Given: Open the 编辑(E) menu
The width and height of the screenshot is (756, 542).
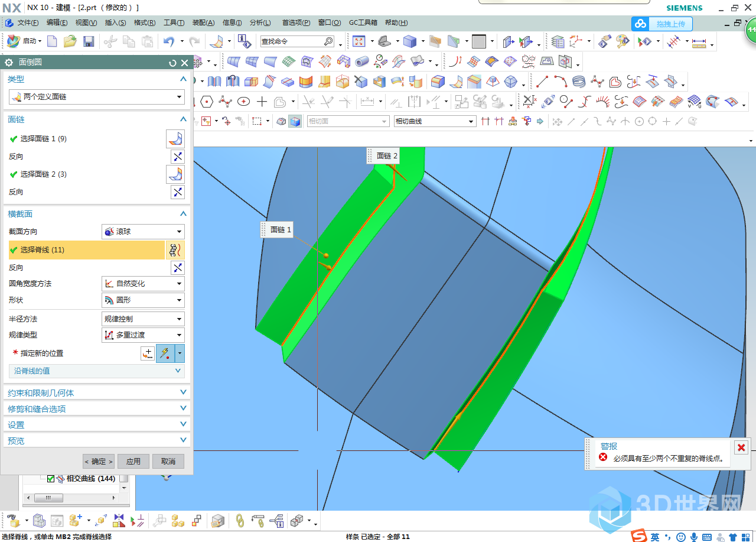Looking at the screenshot, I should click(57, 23).
